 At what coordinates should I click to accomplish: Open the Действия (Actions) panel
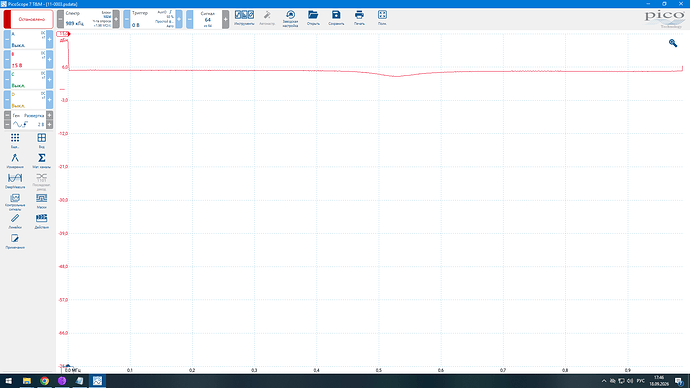[41, 221]
